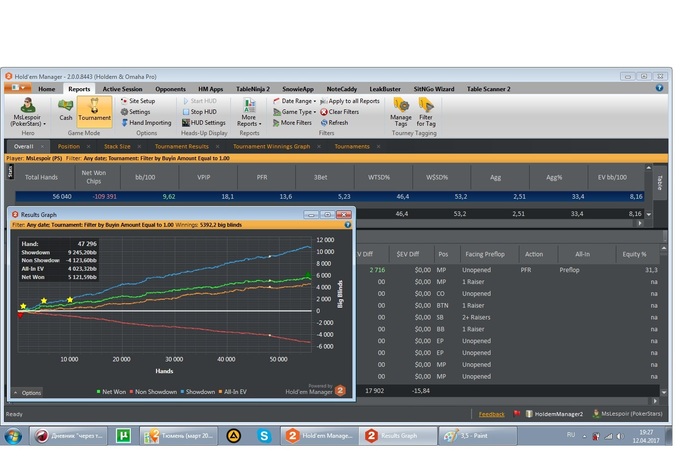Click HoldemManager2 database in status bar
The width and height of the screenshot is (700, 457).
click(x=554, y=414)
